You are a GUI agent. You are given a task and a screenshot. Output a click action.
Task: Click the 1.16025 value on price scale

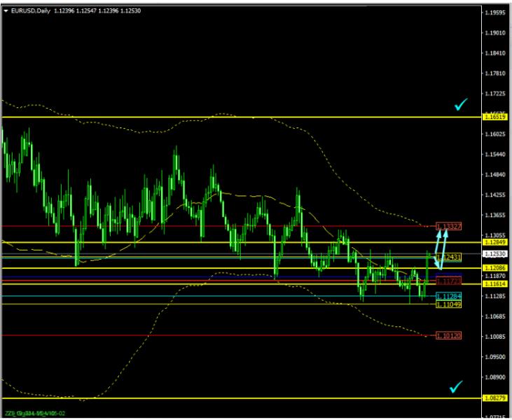pyautogui.click(x=495, y=134)
